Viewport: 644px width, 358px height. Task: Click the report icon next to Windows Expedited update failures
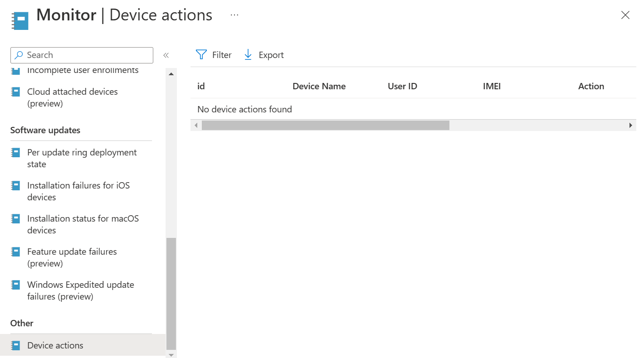click(x=15, y=284)
